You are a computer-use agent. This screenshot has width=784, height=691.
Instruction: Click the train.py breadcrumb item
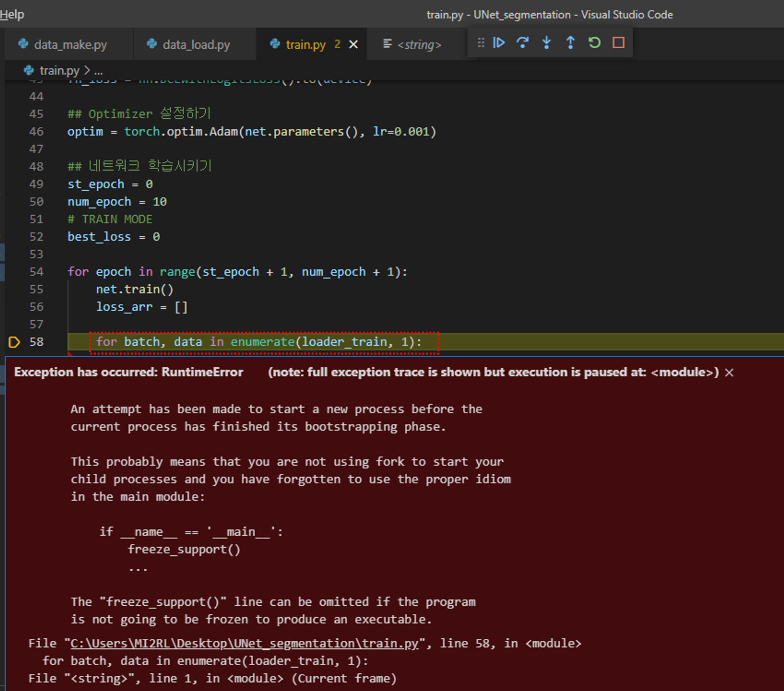[59, 71]
